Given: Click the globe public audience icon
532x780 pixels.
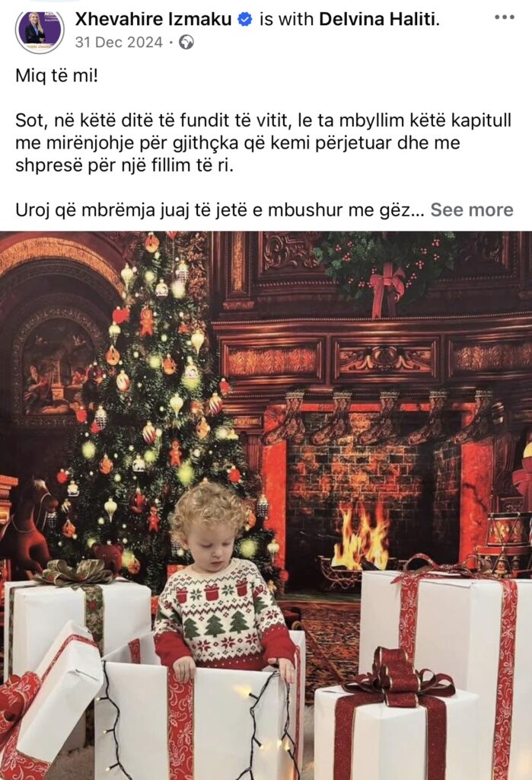Looking at the screenshot, I should (186, 43).
